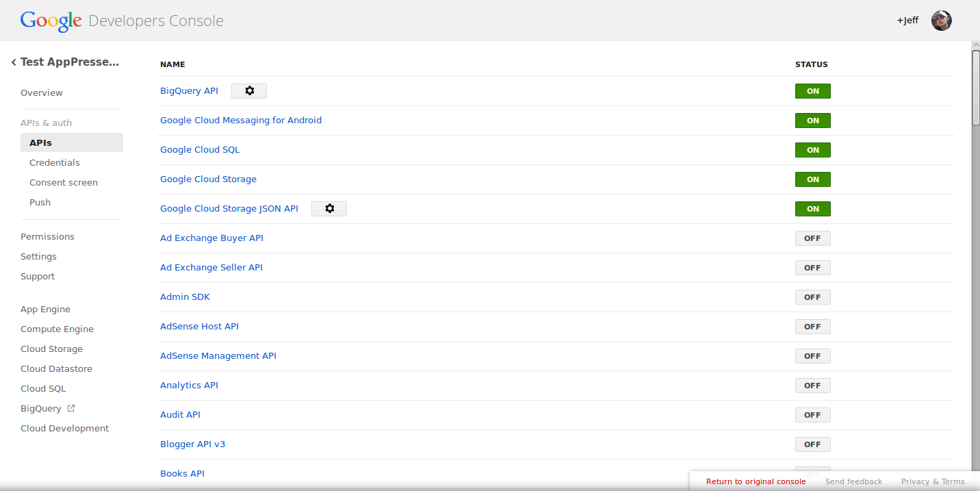Screen dimensions: 980x491
Task: Open BigQuery API settings gear
Action: pyautogui.click(x=249, y=91)
